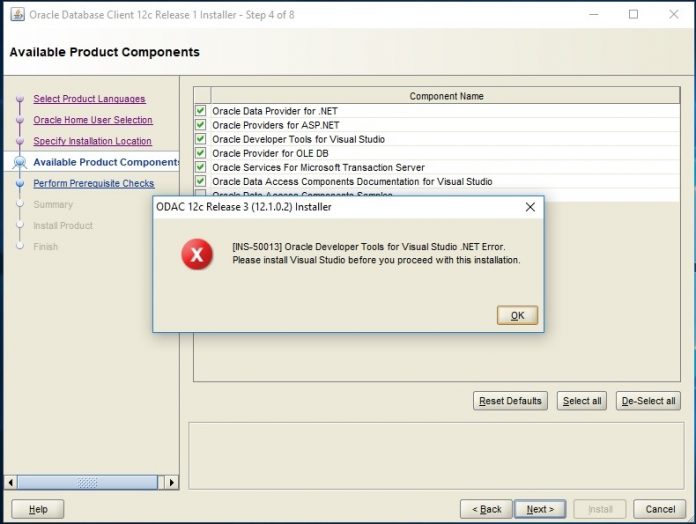Viewport: 696px width, 524px height.
Task: Select the Available Product Components step
Action: [106, 162]
